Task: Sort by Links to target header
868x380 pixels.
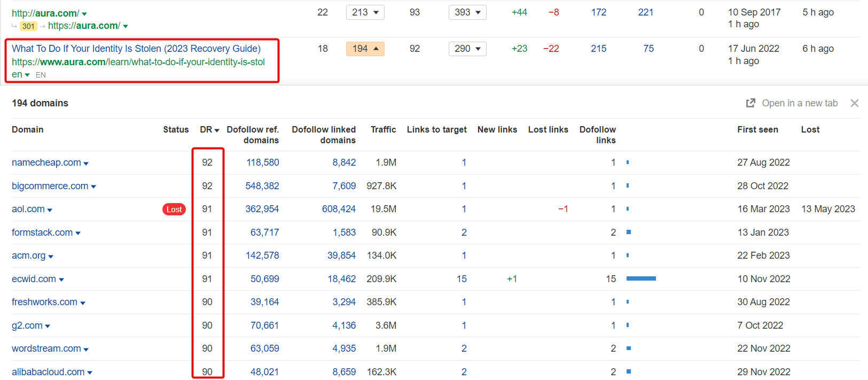Action: pyautogui.click(x=437, y=130)
